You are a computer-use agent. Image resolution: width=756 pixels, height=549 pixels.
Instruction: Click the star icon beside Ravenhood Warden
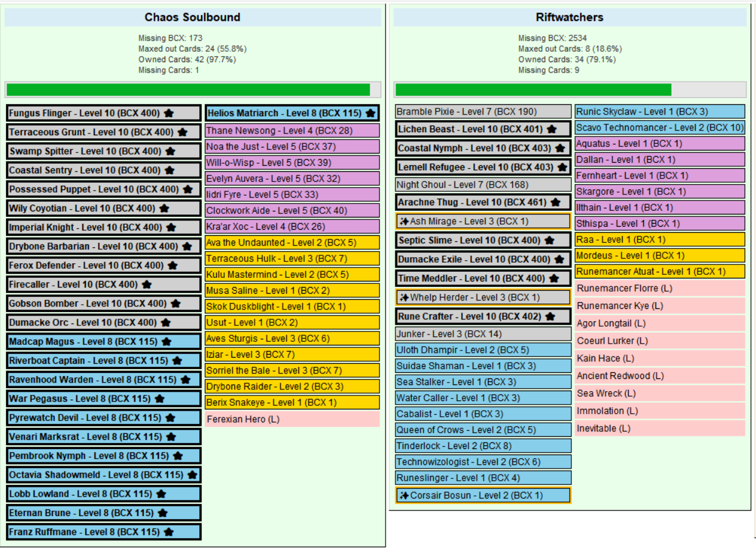(x=185, y=380)
